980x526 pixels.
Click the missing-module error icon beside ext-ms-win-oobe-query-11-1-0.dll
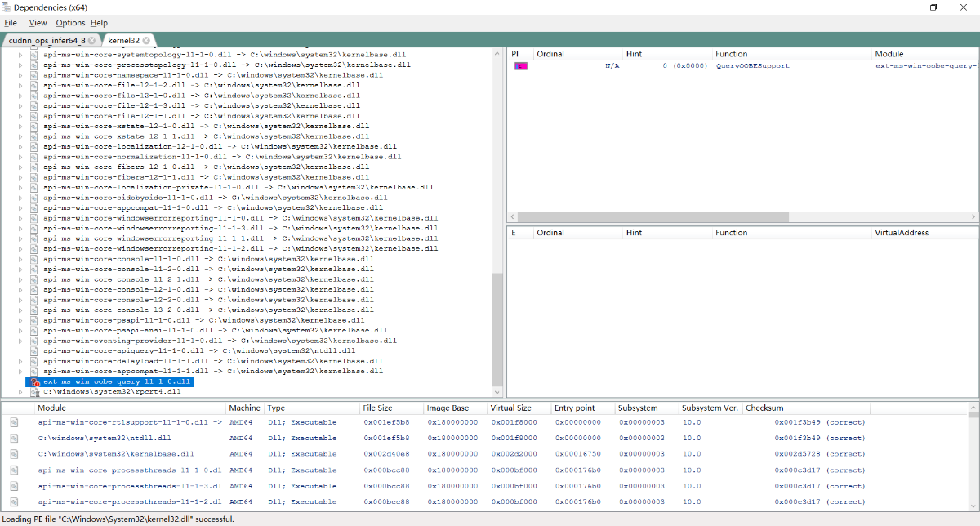click(x=34, y=381)
